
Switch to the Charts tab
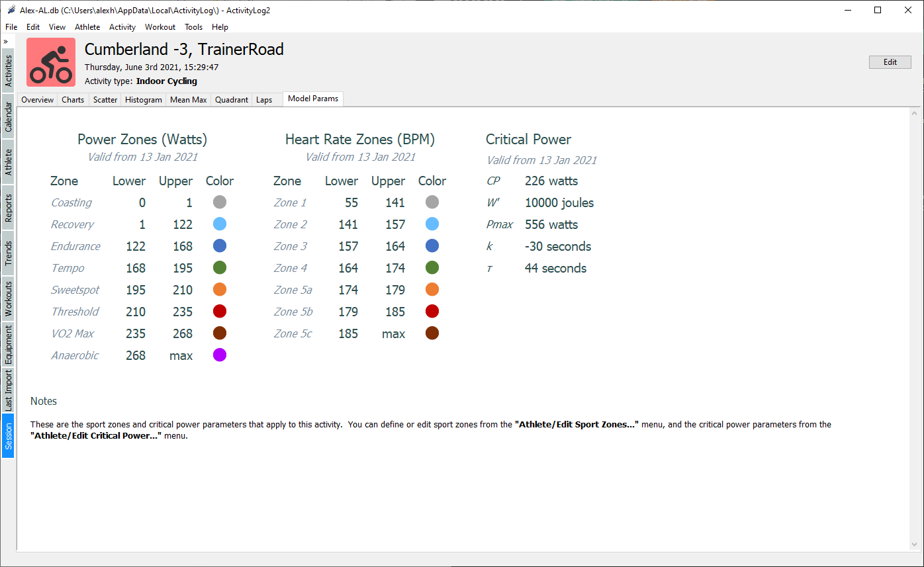73,100
